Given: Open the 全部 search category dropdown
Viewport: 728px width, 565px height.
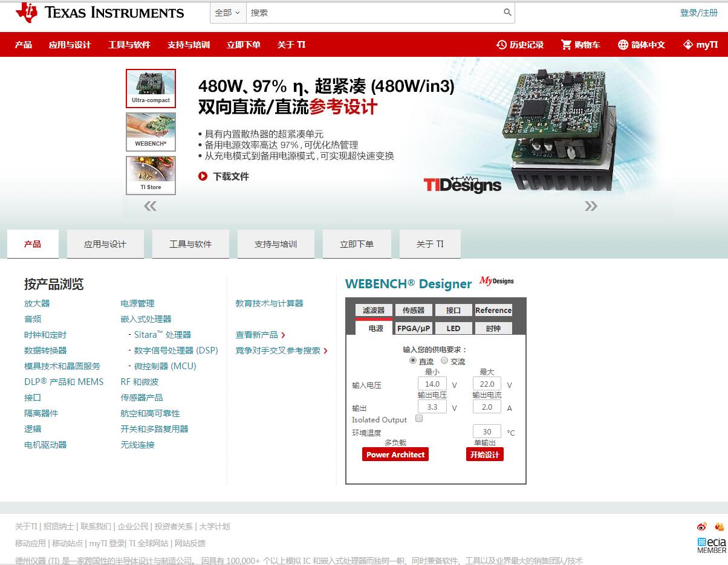Looking at the screenshot, I should coord(228,13).
